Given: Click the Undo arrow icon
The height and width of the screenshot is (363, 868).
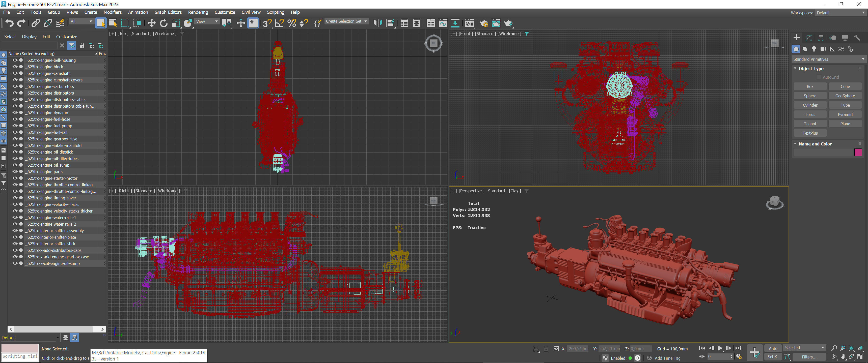Looking at the screenshot, I should click(x=9, y=23).
